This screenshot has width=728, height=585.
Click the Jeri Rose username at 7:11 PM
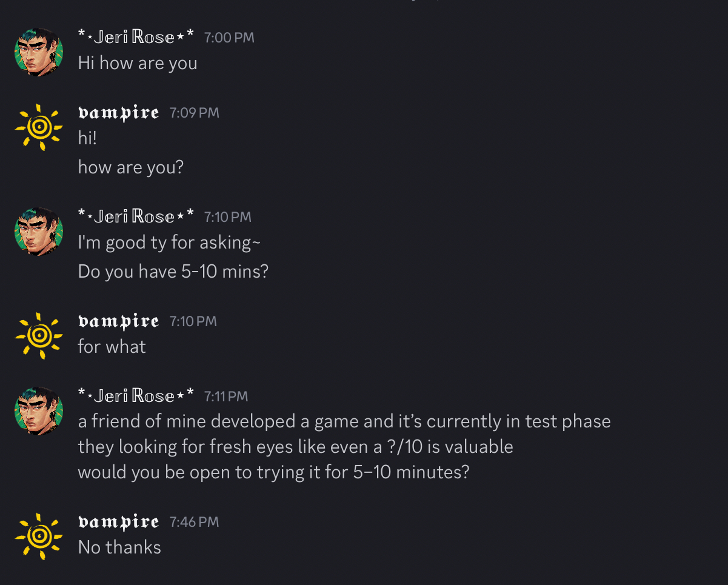point(136,396)
